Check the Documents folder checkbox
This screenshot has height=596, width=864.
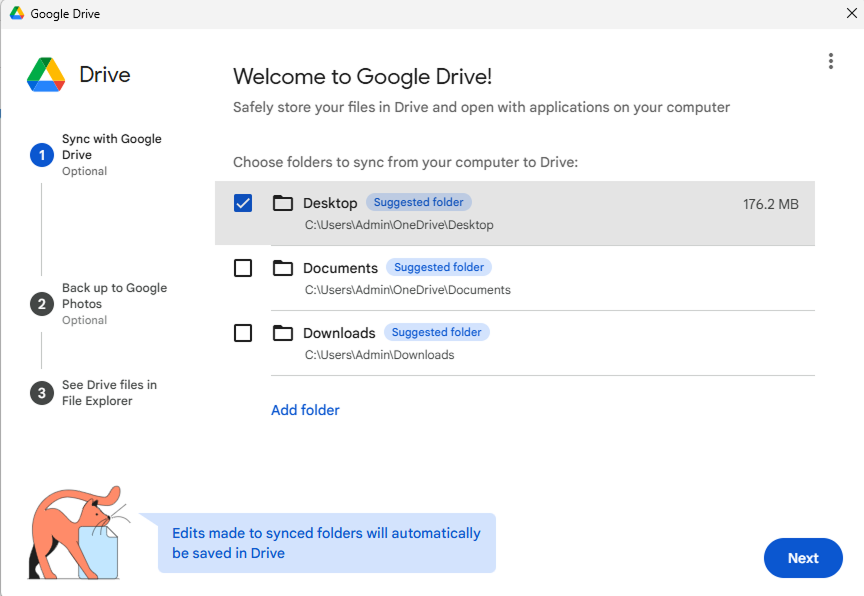pos(243,268)
